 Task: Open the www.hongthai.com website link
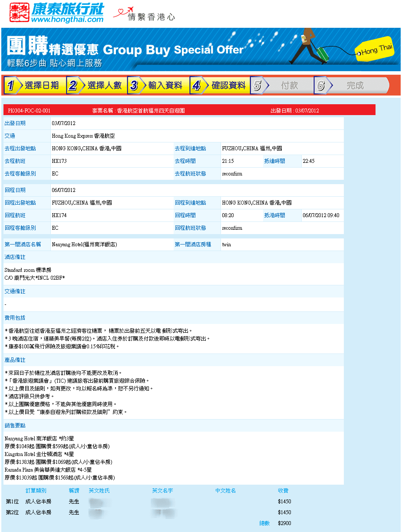pyautogui.click(x=67, y=20)
